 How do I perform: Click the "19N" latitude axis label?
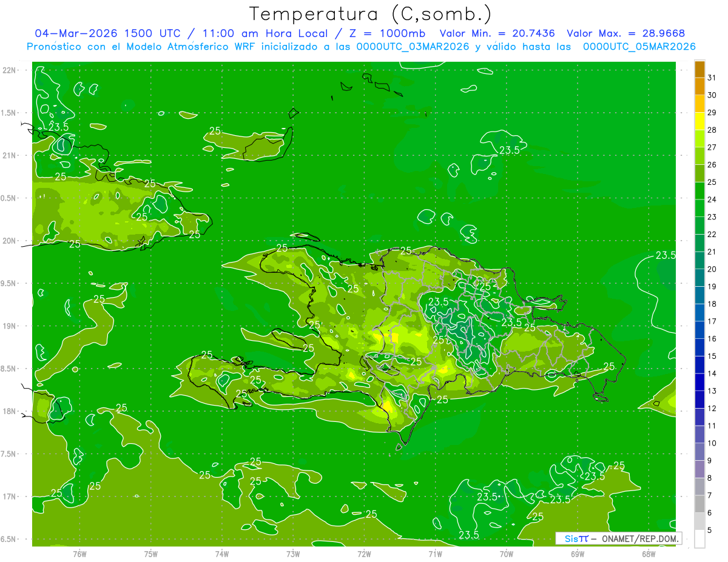10,326
